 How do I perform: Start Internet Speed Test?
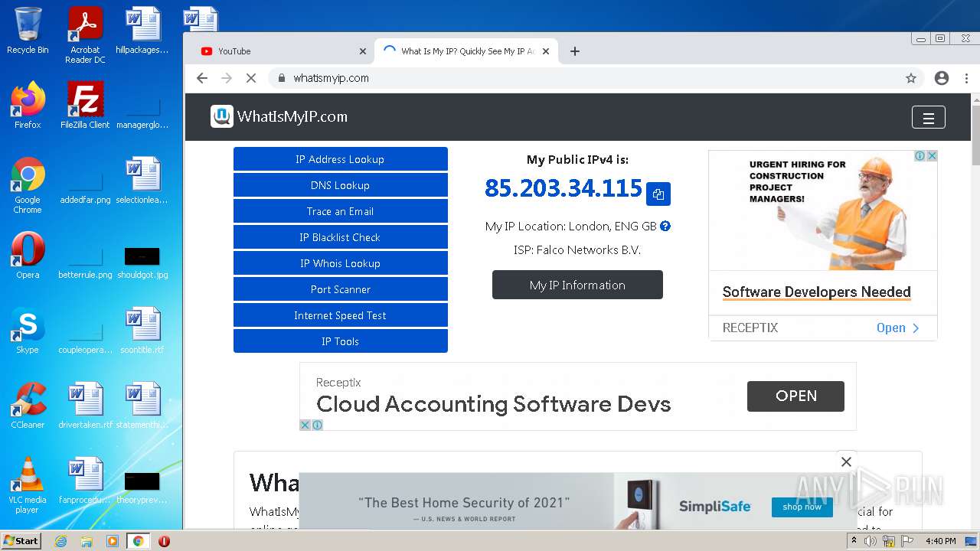[x=341, y=315]
